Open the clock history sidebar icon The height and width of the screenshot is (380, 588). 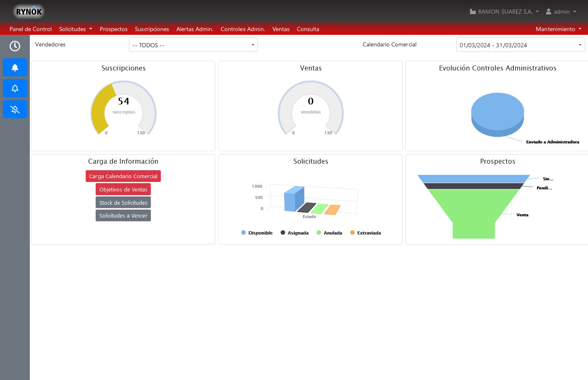coord(15,46)
